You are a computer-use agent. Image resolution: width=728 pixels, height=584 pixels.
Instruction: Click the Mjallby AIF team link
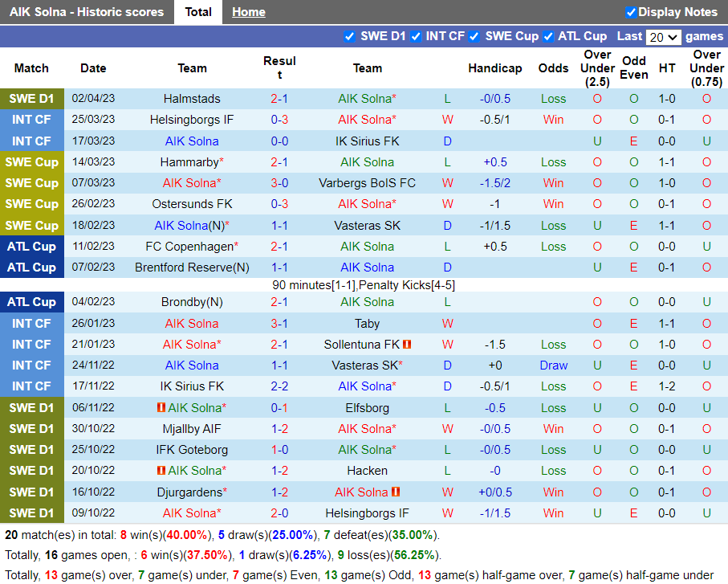click(x=192, y=429)
